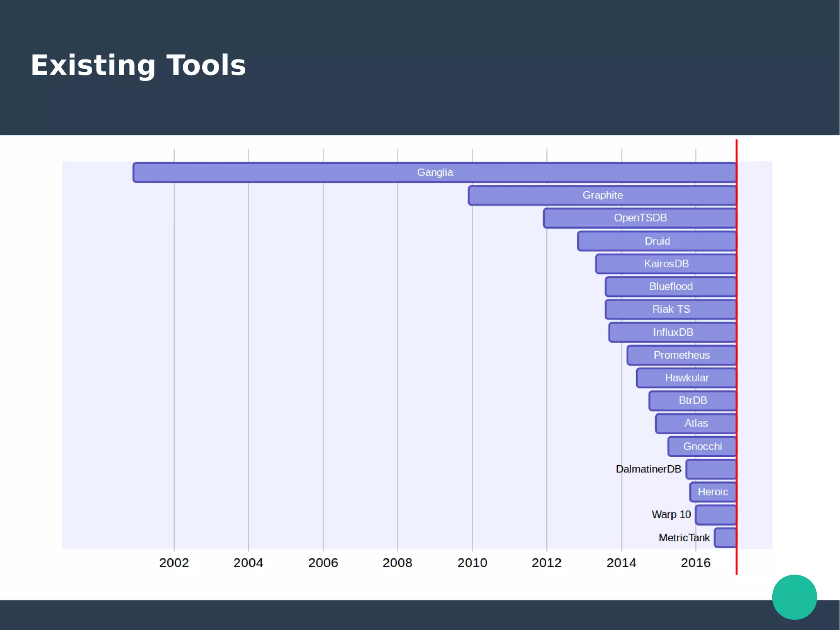This screenshot has width=840, height=630.
Task: Select the Blueflood bar
Action: 671,286
